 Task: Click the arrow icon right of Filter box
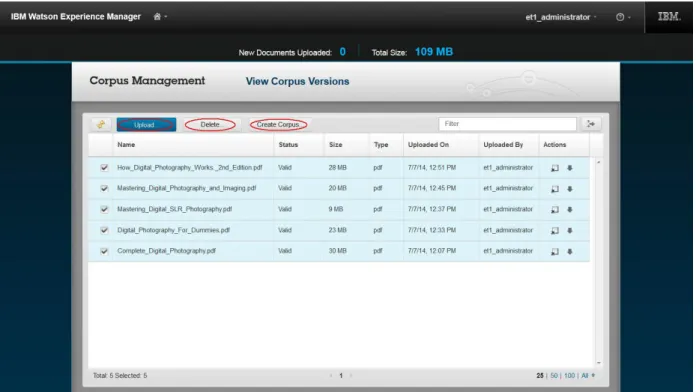pyautogui.click(x=590, y=124)
